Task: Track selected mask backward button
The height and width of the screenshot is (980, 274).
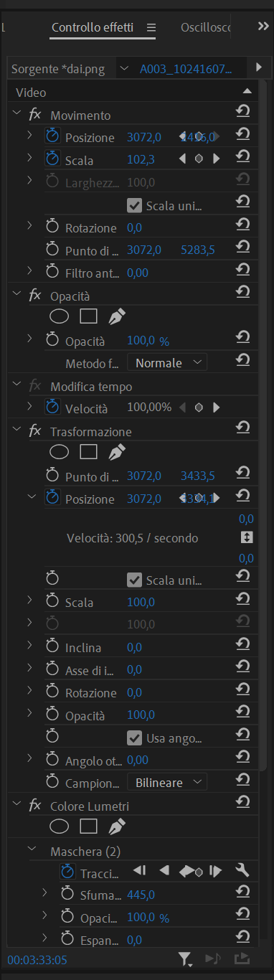Action: (x=164, y=871)
